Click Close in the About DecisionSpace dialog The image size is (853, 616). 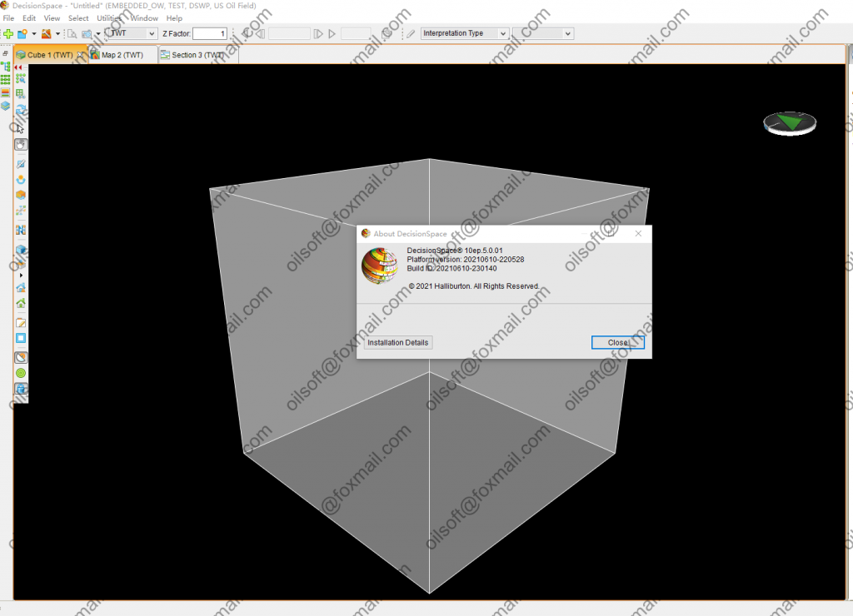pos(618,342)
